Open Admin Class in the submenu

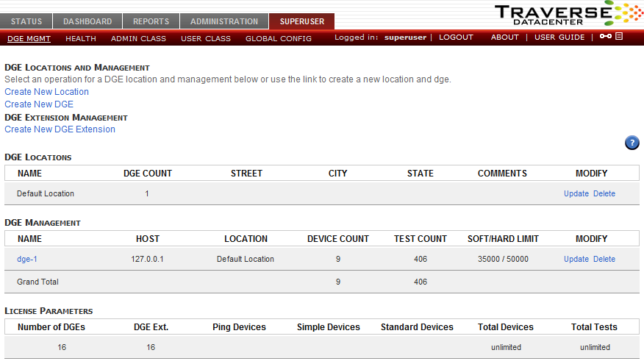[x=138, y=38]
